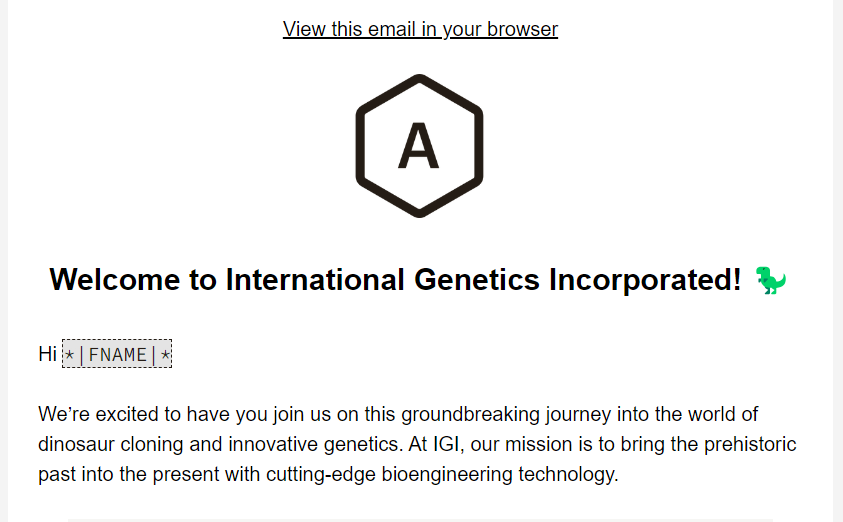The height and width of the screenshot is (522, 843).
Task: Click the word 'Genetics' in the heading
Action: pyautogui.click(x=476, y=280)
